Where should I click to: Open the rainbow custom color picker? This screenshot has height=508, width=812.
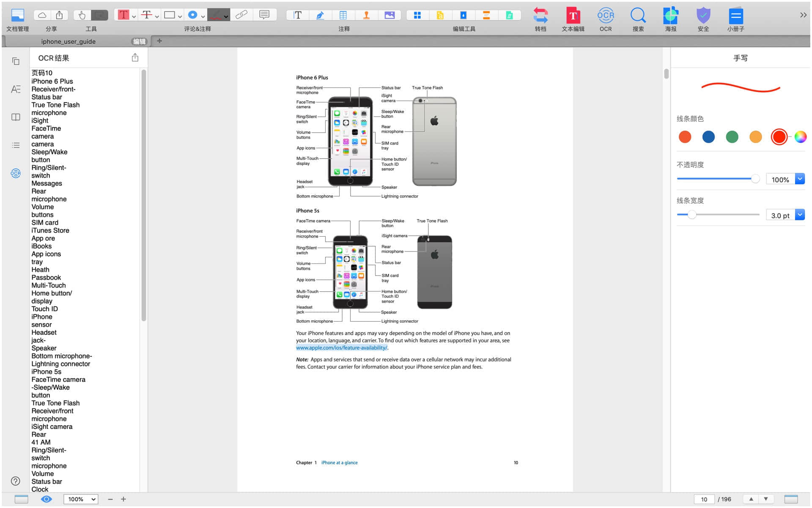click(x=801, y=137)
